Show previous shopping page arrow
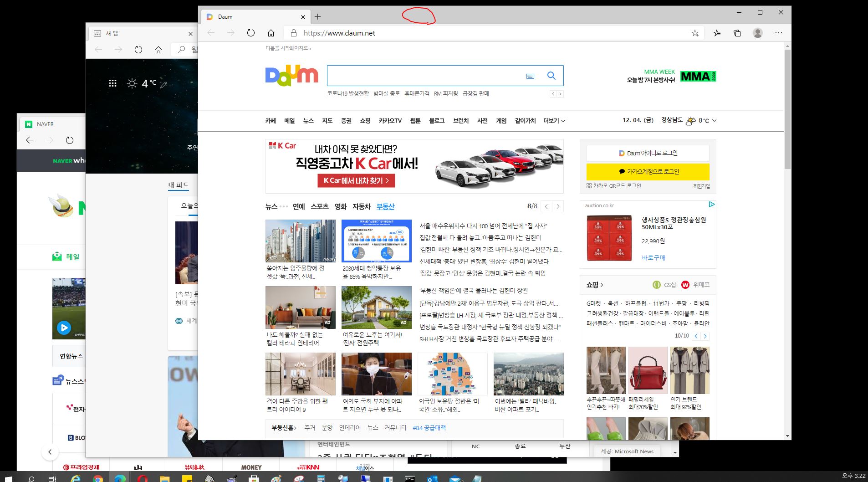 click(x=696, y=336)
